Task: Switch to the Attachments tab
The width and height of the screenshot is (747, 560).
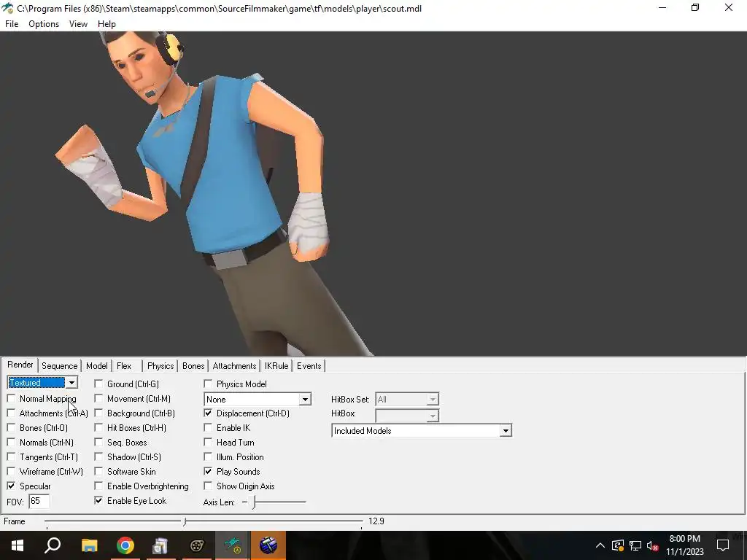Action: [234, 366]
